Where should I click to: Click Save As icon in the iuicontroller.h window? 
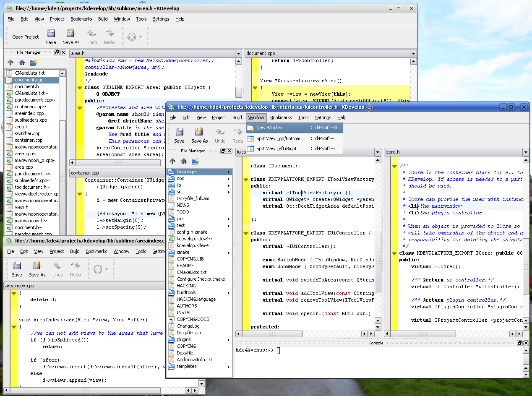tap(199, 132)
